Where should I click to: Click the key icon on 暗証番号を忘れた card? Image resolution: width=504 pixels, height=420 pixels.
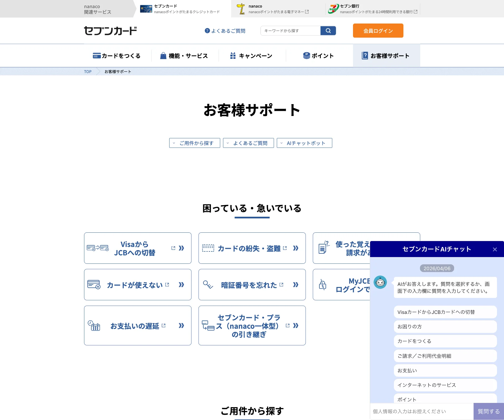[x=208, y=284]
